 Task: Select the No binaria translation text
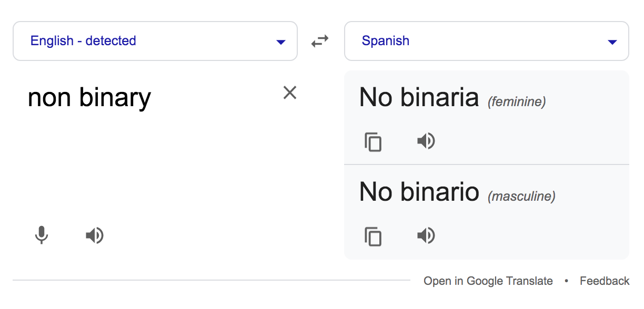[419, 98]
